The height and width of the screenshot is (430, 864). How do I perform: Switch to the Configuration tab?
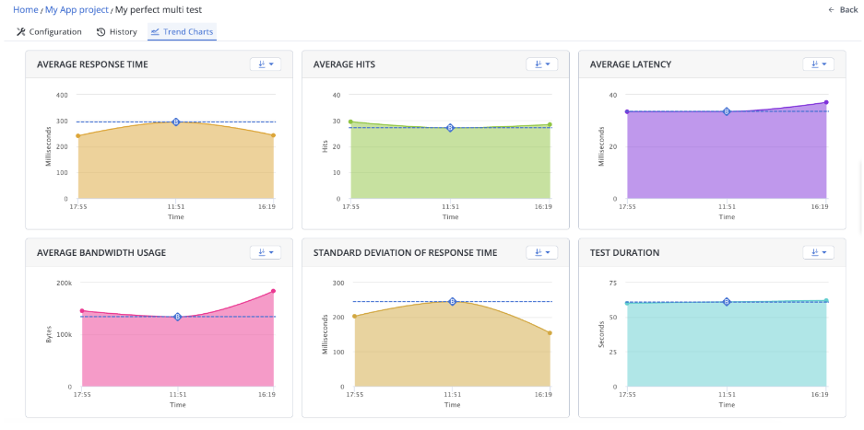coord(49,32)
